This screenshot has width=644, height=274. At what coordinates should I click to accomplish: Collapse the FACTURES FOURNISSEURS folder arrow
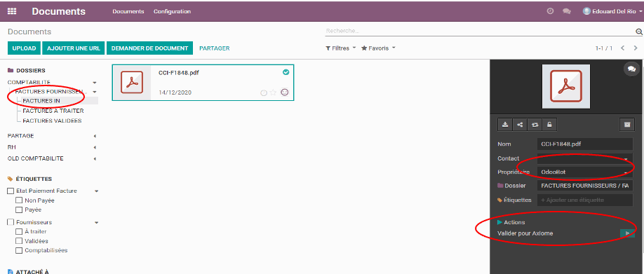coord(95,92)
